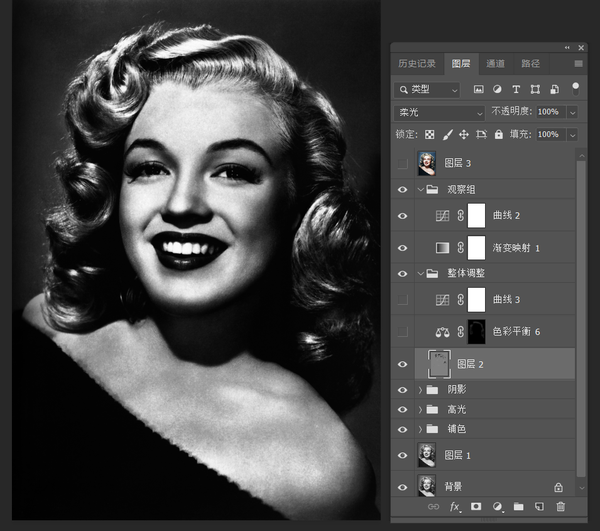Click the lock all padlock icon
Screen dimensions: 600x531
[x=498, y=134]
